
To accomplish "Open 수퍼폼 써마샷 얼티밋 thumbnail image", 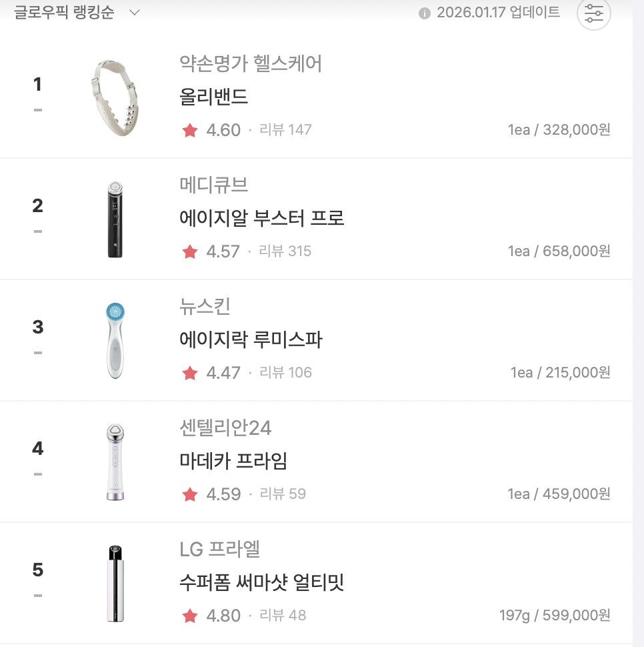I will point(115,583).
